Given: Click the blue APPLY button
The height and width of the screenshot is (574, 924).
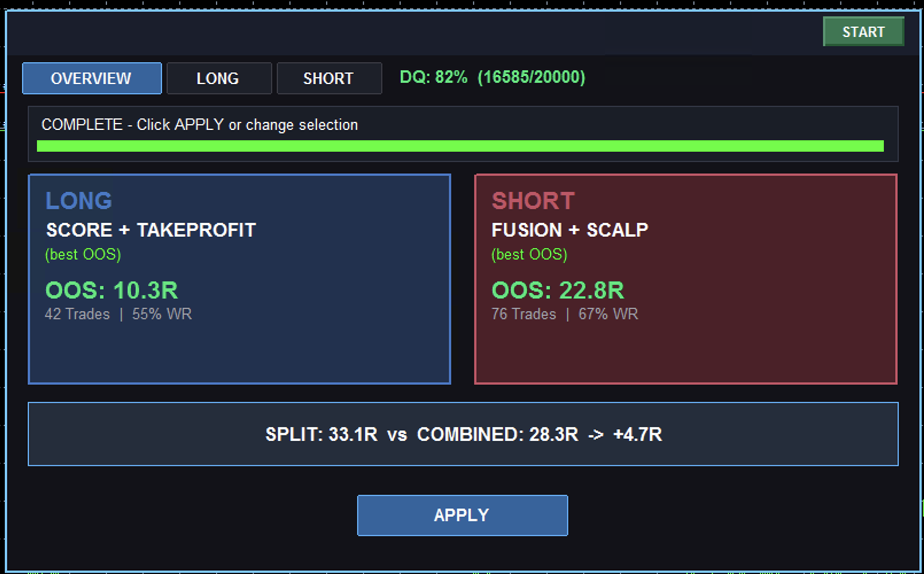Looking at the screenshot, I should pyautogui.click(x=462, y=515).
